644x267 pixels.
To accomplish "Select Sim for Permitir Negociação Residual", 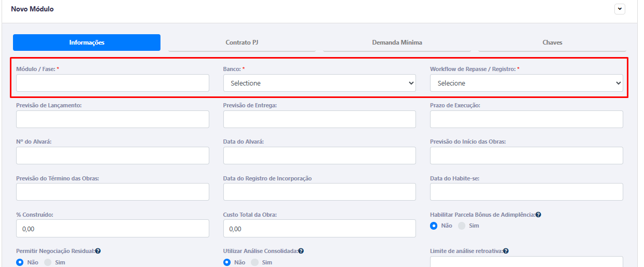I will (48, 262).
